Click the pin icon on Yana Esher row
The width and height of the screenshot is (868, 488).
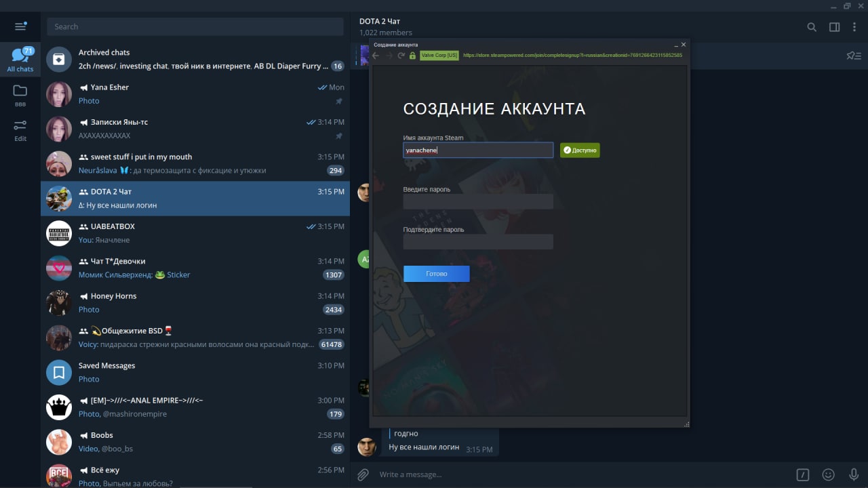339,101
